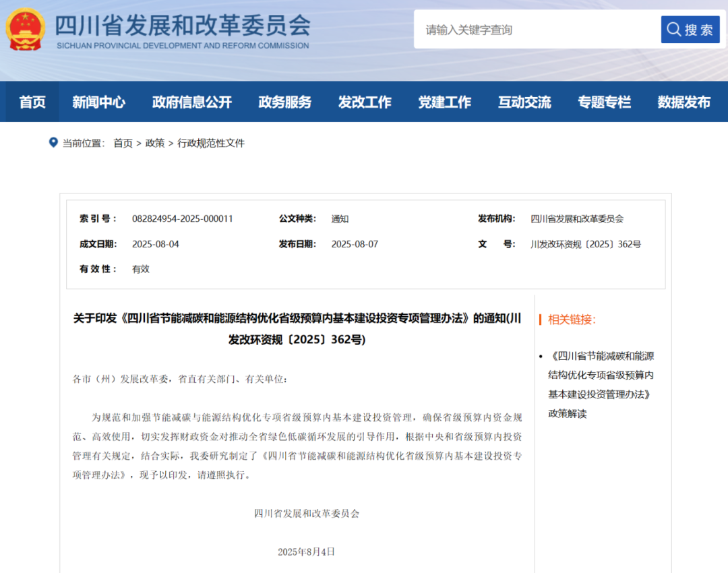Viewport: 728px width, 573px height.
Task: Switch to the 政务服务 section
Action: click(284, 102)
